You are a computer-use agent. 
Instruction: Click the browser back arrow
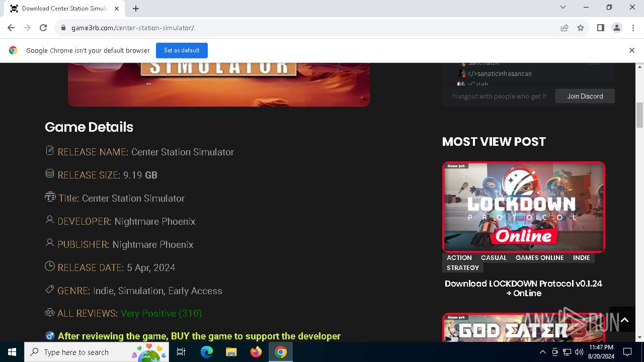click(x=11, y=28)
